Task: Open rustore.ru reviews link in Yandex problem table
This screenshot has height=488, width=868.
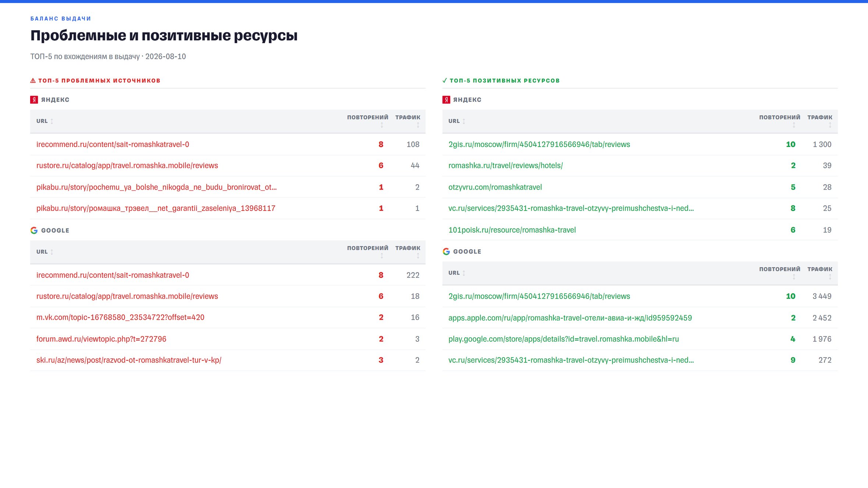Action: [127, 166]
